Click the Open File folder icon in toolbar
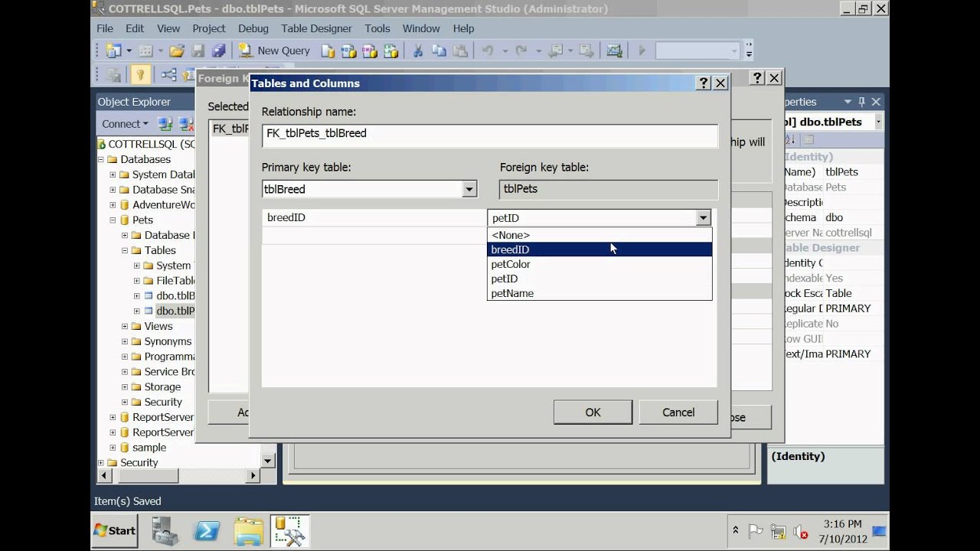 pos(177,51)
